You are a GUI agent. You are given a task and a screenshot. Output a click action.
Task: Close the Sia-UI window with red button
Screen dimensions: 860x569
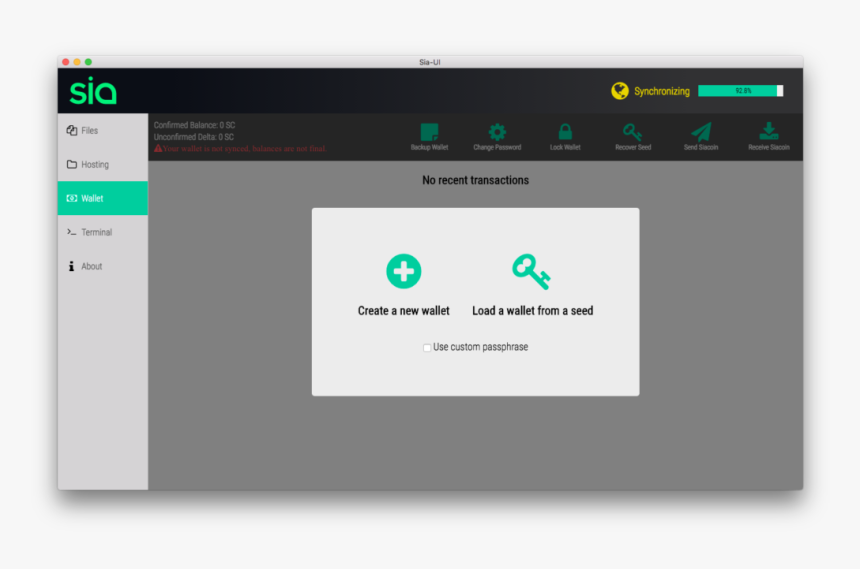[x=65, y=62]
